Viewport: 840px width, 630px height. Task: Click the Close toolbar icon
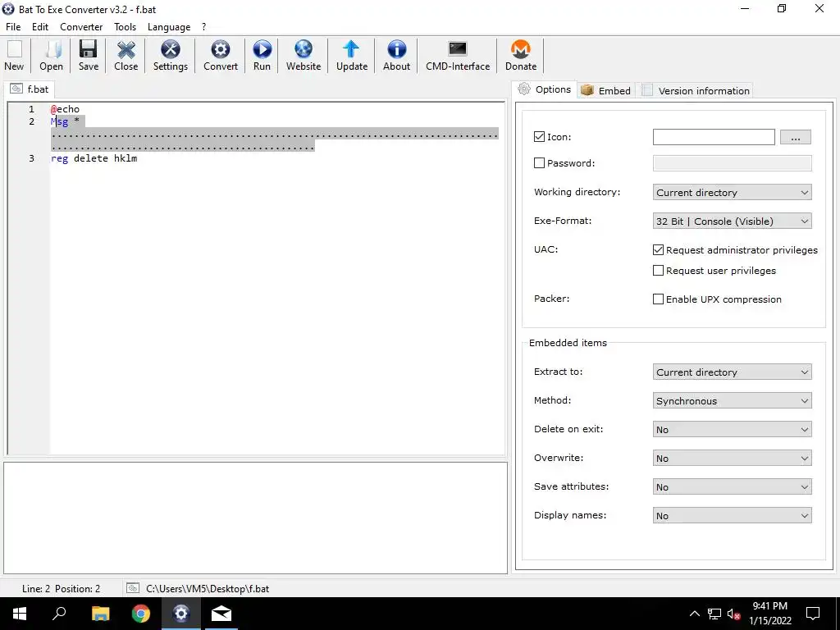[x=126, y=49]
